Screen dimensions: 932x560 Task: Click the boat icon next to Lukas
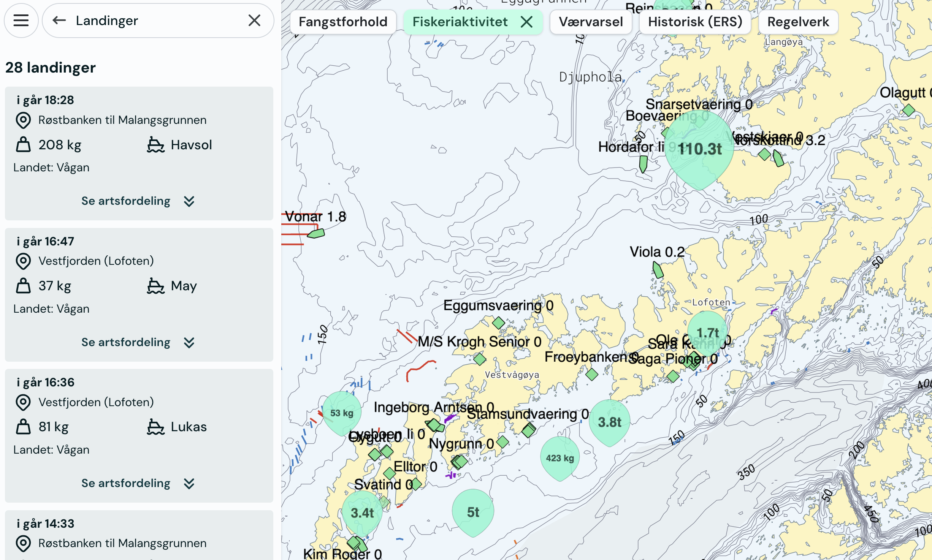pyautogui.click(x=155, y=427)
